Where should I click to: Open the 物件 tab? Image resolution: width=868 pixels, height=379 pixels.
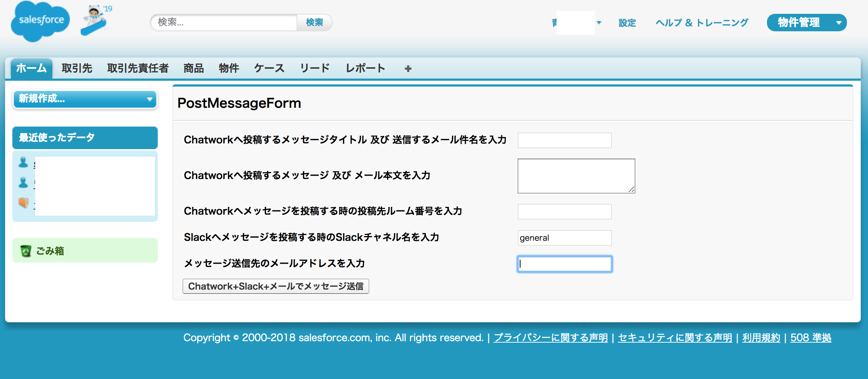point(229,68)
